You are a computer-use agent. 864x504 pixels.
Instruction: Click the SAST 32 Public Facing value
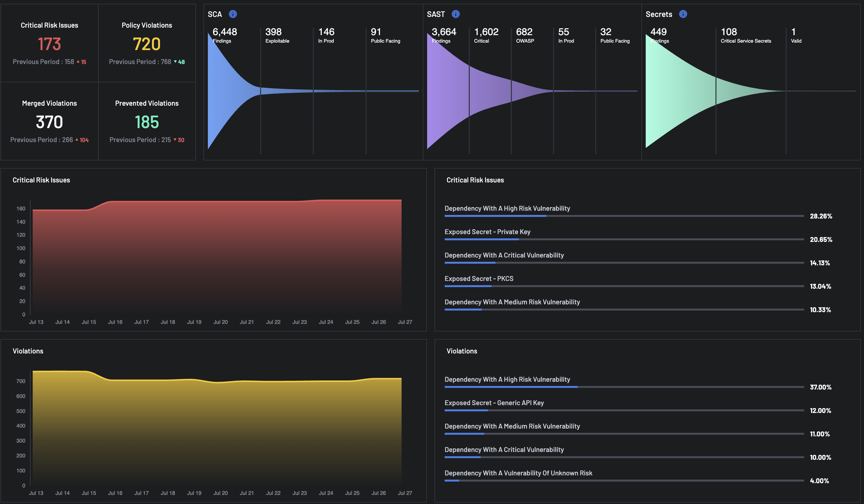click(606, 32)
